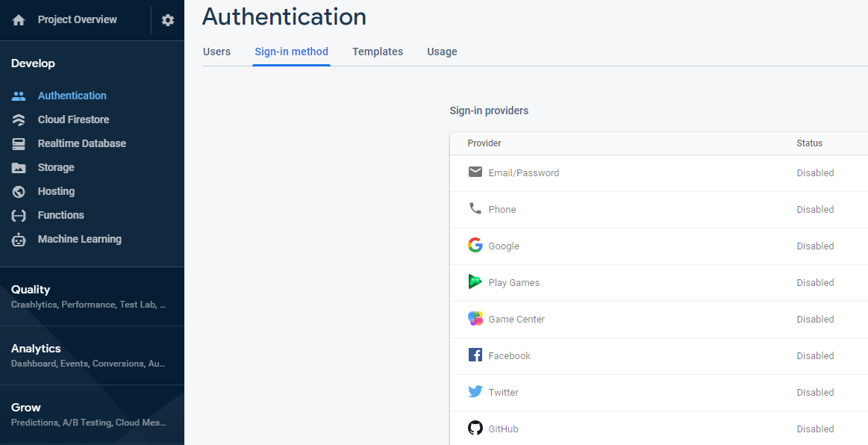
Task: Click the Realtime Database icon
Action: click(19, 143)
